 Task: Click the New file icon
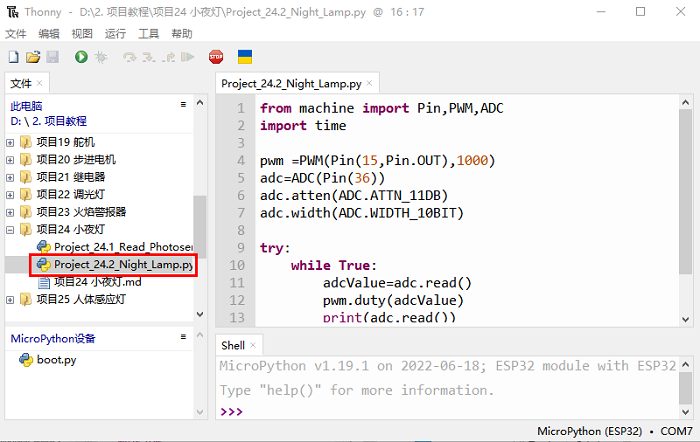(13, 58)
